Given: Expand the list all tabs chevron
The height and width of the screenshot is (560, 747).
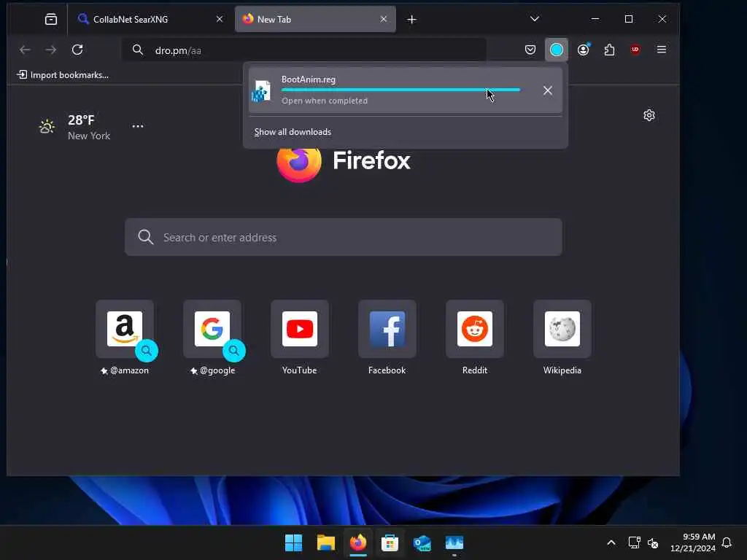Looking at the screenshot, I should click(535, 19).
